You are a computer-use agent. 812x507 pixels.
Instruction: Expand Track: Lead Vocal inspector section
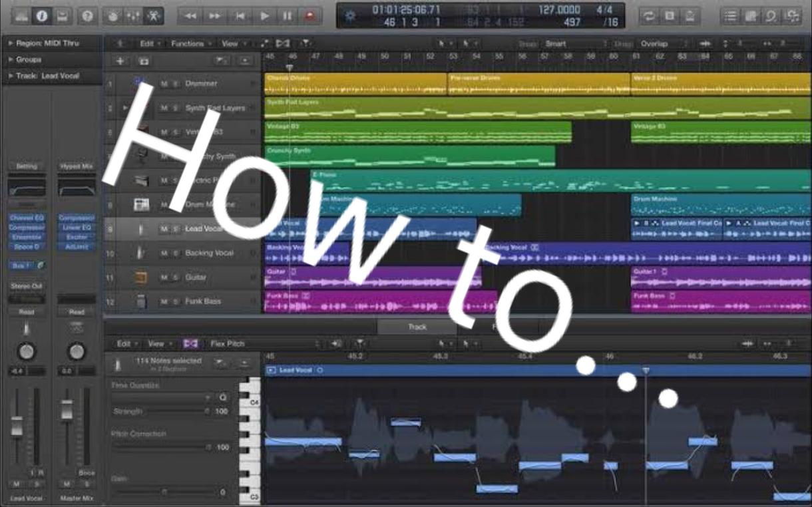[x=11, y=77]
